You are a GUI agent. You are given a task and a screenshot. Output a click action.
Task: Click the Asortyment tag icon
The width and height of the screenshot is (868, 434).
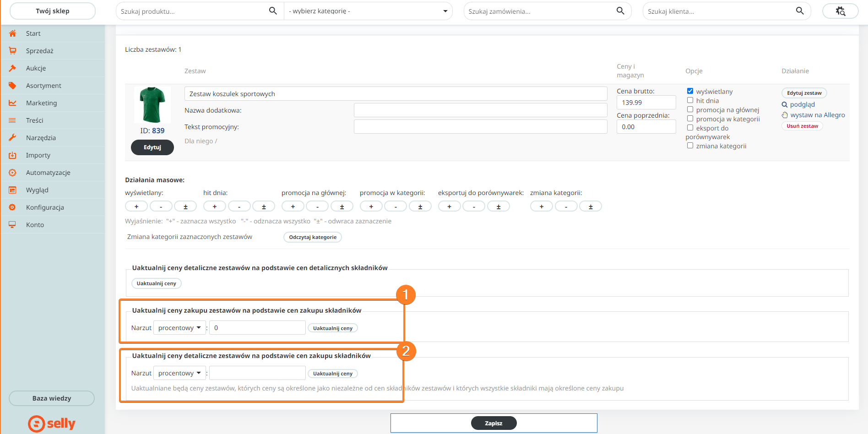pyautogui.click(x=12, y=86)
